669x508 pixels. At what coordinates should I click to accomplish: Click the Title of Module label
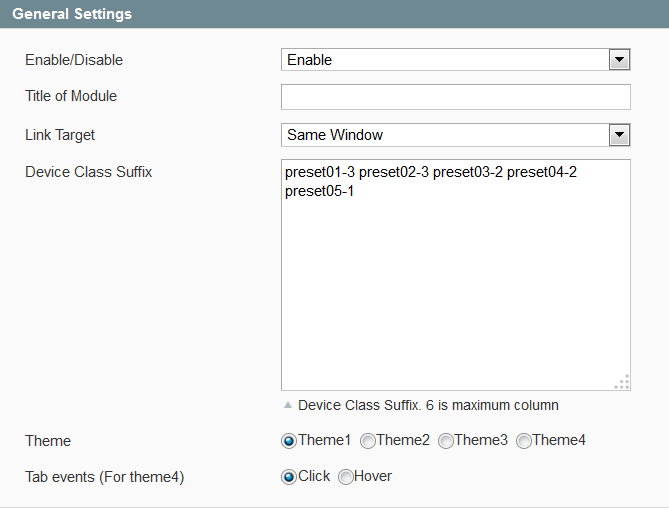71,96
